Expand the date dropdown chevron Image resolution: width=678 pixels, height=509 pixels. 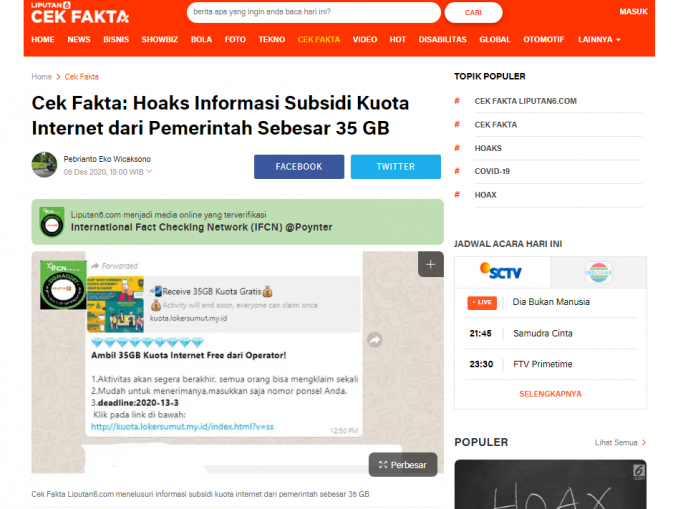(149, 171)
